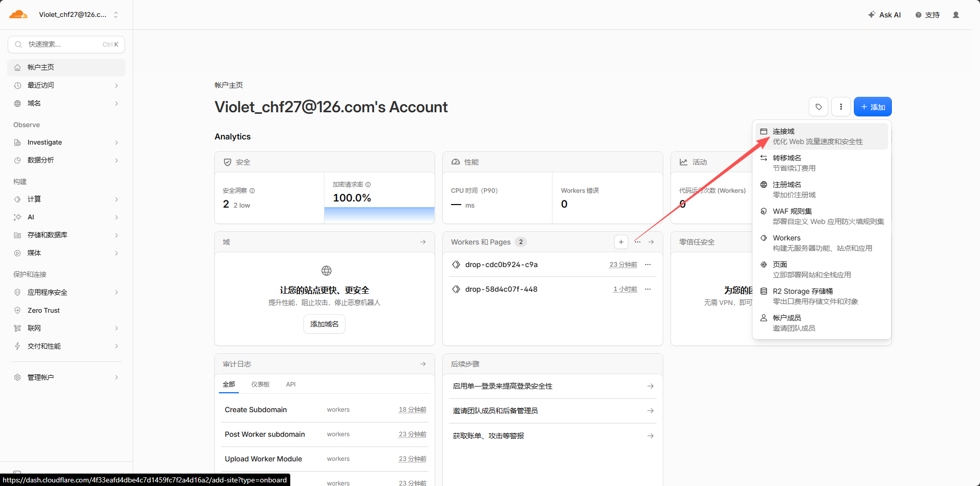Open 启用单一登录来提高登录安全性 step
Viewport: 980px width, 486px height.
(x=553, y=386)
